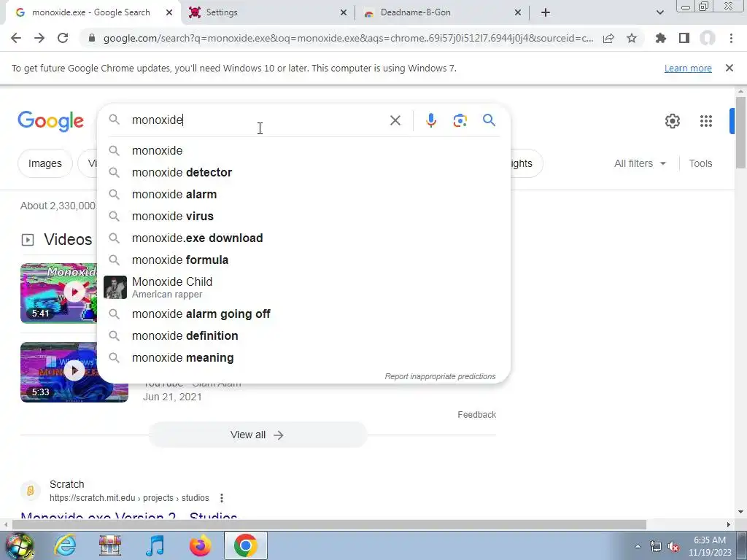Select the Images search filter
This screenshot has height=560, width=747.
click(x=44, y=163)
